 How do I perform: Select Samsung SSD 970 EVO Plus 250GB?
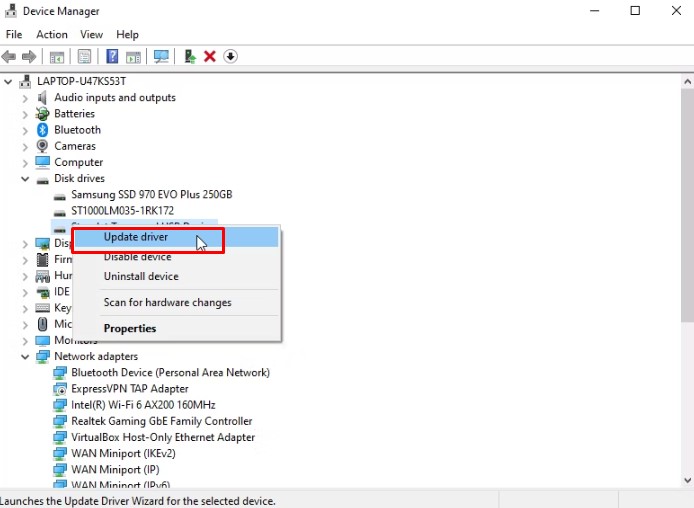(151, 195)
